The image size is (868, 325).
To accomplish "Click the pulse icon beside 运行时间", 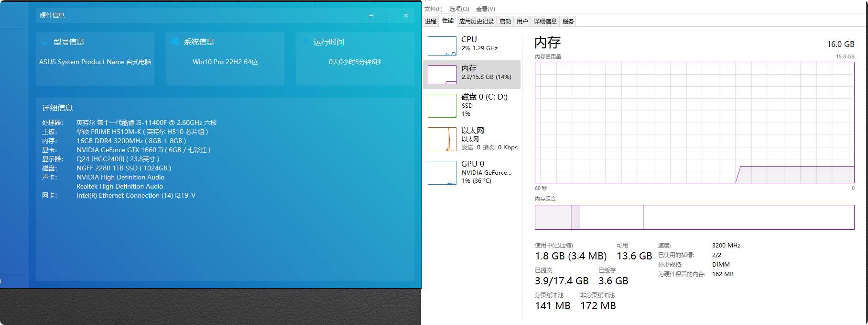I will point(305,42).
